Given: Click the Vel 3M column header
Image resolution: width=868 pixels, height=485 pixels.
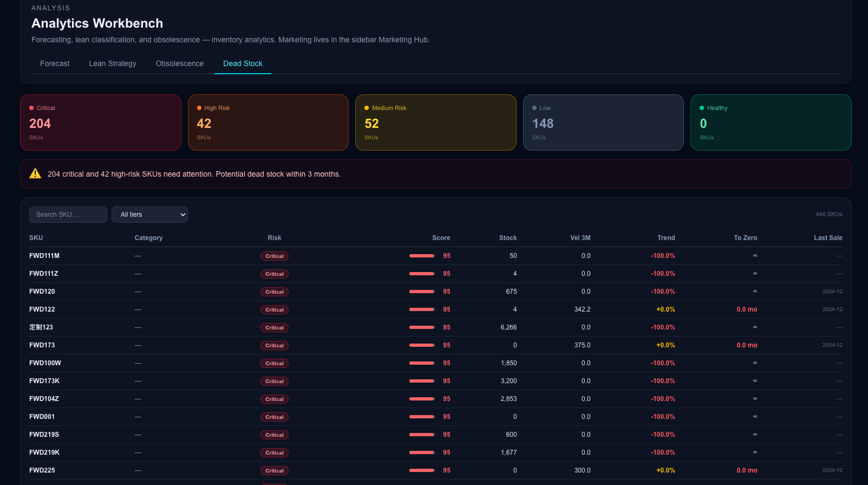Looking at the screenshot, I should (580, 238).
